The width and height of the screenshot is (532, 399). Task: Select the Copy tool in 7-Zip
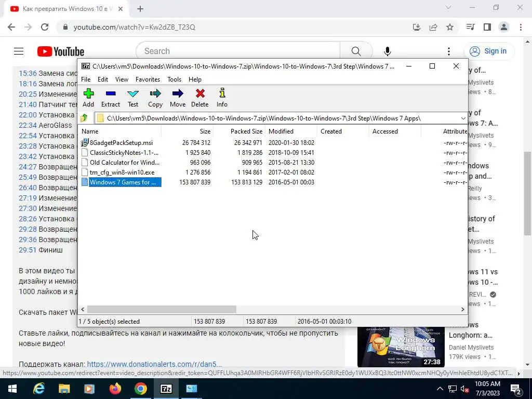tap(155, 98)
